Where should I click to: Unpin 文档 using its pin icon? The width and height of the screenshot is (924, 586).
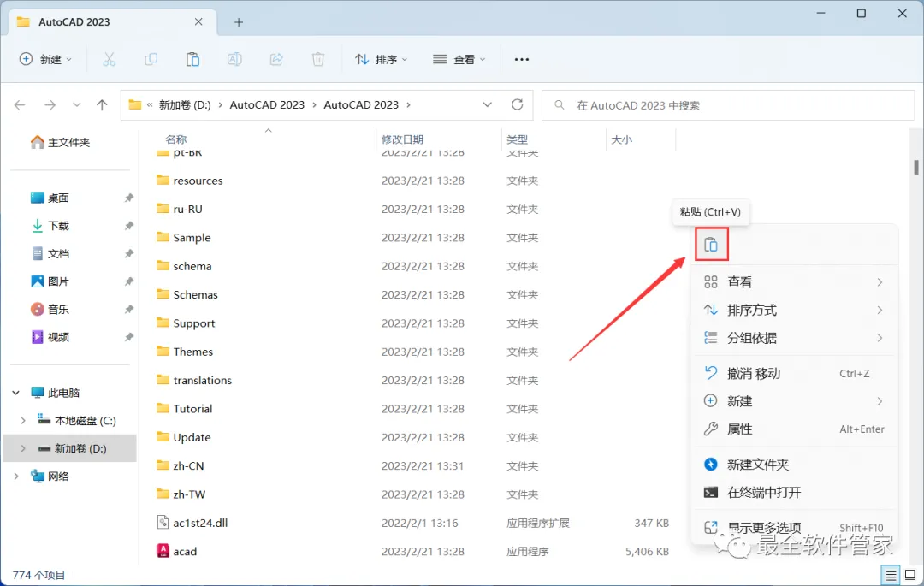click(x=128, y=253)
